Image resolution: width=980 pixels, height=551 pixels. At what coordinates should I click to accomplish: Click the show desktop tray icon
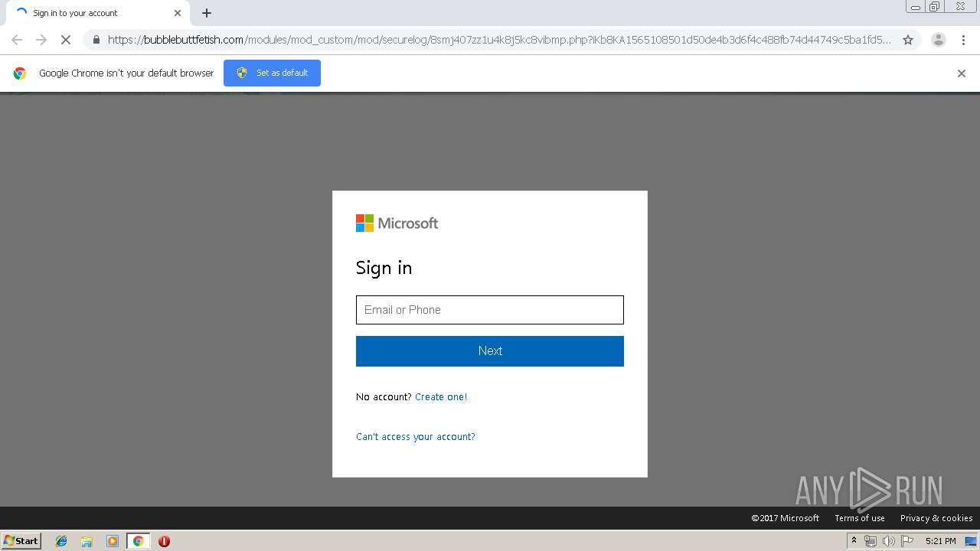[971, 541]
